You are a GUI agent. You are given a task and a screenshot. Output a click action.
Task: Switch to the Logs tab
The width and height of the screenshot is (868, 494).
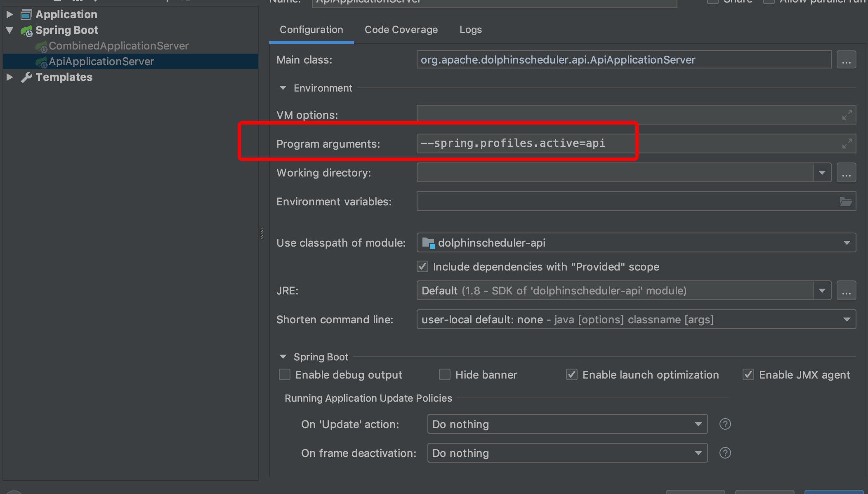coord(470,30)
